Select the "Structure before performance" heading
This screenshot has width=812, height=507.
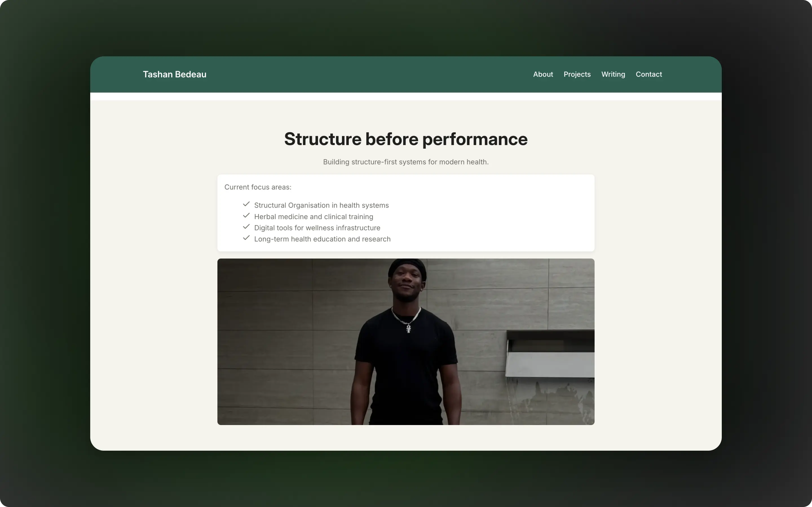pos(405,139)
